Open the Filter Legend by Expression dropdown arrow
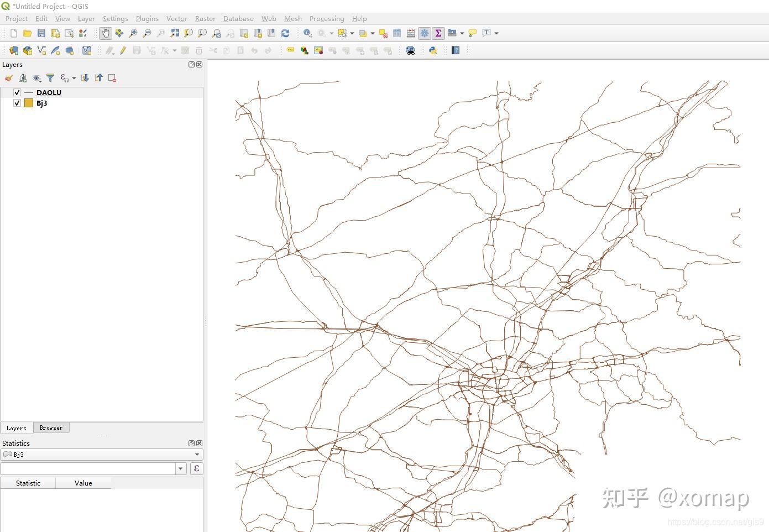 [74, 78]
